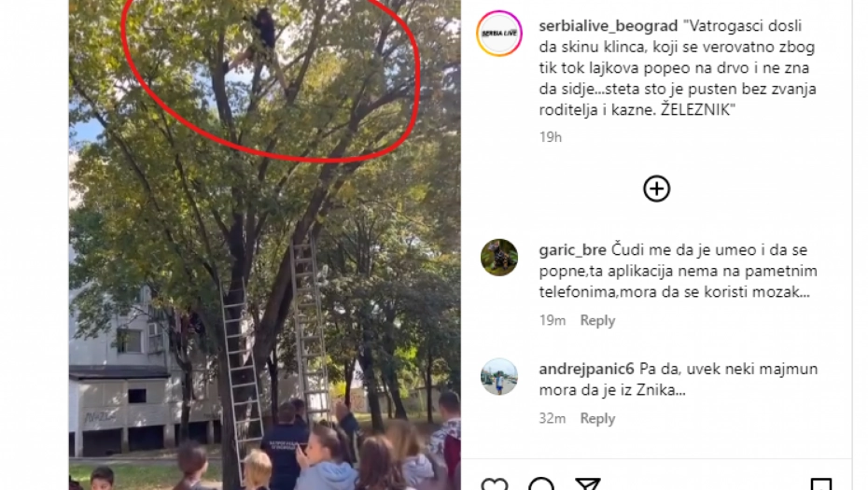Open the comment bubble icon
Viewport: 868px width, 490px height.
pos(540,484)
